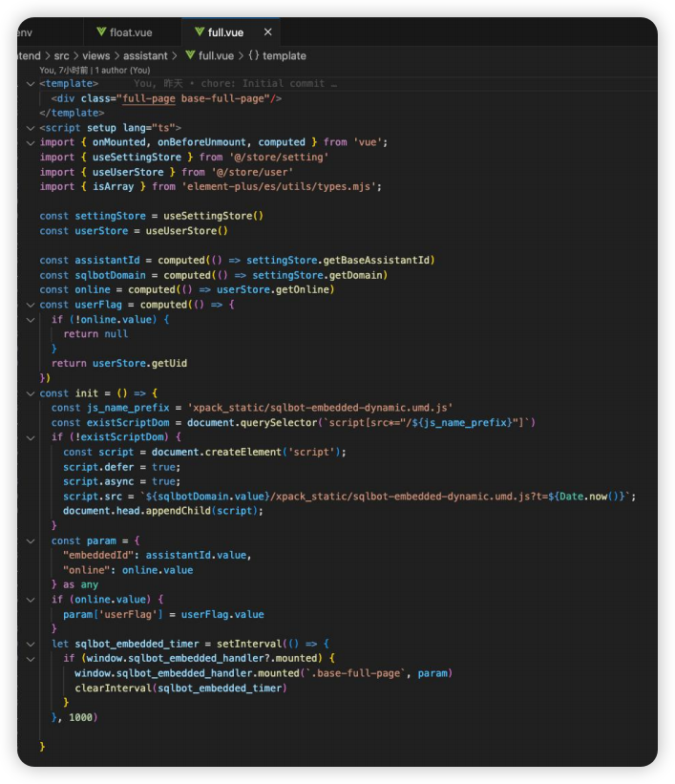The image size is (675, 784).
Task: Open the 'views' breadcrumb segment
Action: (x=95, y=56)
